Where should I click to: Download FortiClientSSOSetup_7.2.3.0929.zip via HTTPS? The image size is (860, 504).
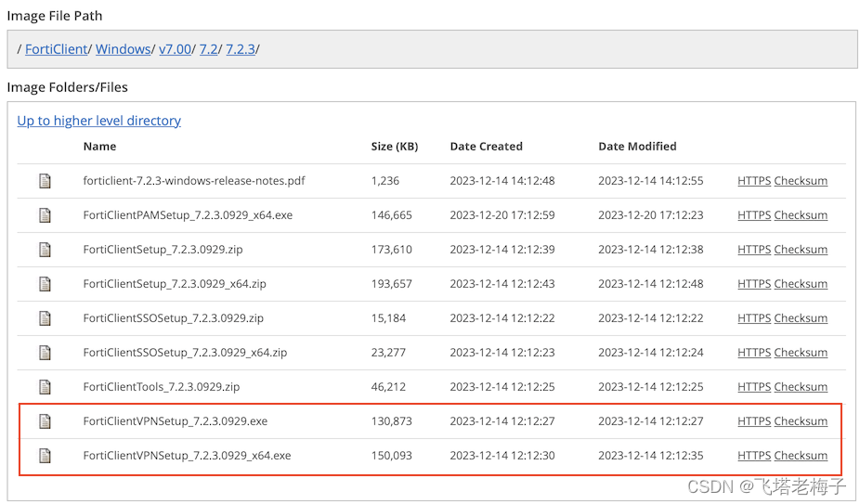(754, 318)
